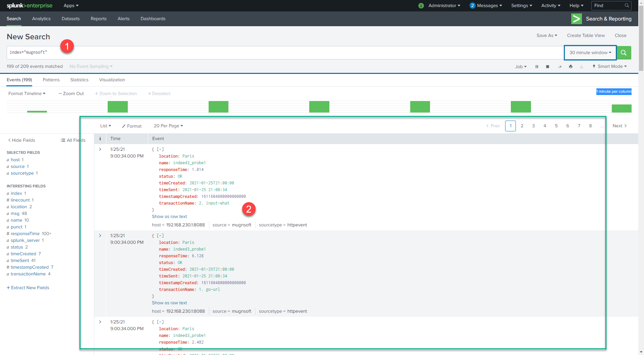Click Show as raw text for first event
The height and width of the screenshot is (355, 644).
(x=169, y=217)
